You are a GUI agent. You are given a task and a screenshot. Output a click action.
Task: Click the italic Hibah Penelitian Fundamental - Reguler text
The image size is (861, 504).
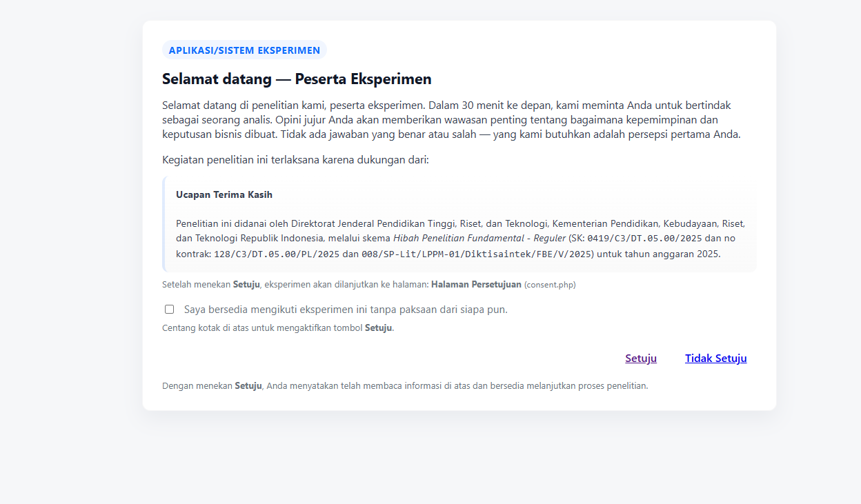(479, 239)
